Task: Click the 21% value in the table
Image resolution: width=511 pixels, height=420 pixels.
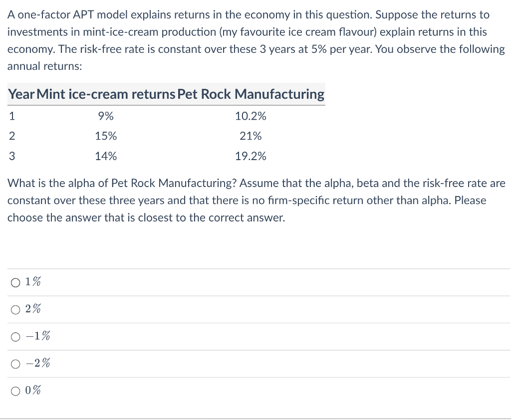Action: (251, 136)
